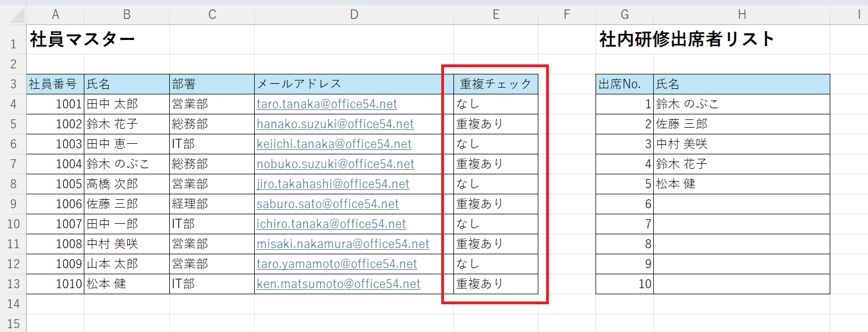
Task: Click the name cell 田中 太郎
Action: 127,104
